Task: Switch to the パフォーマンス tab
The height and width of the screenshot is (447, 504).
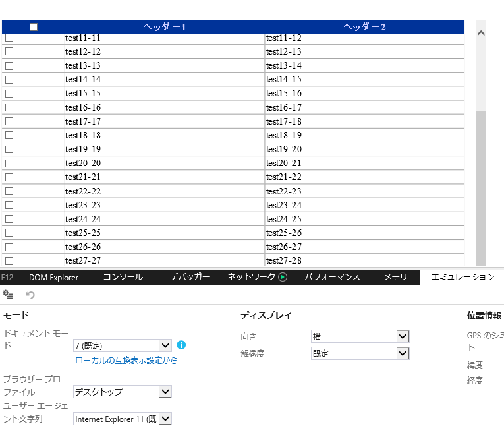Action: pyautogui.click(x=332, y=277)
